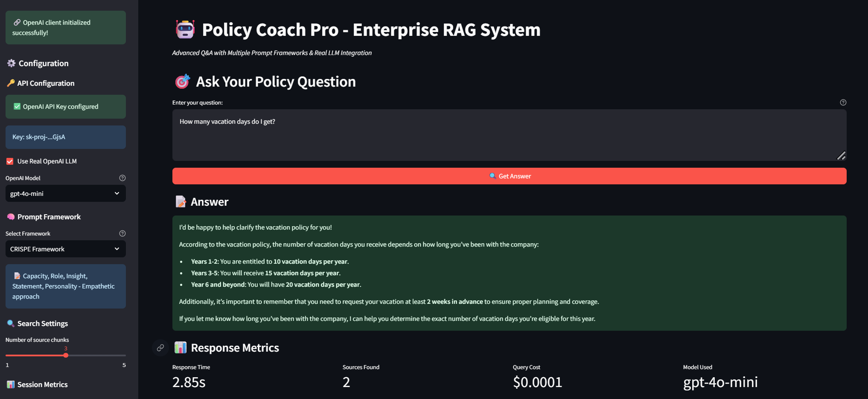Click the link anchor icon beside Response Metrics

(x=160, y=348)
